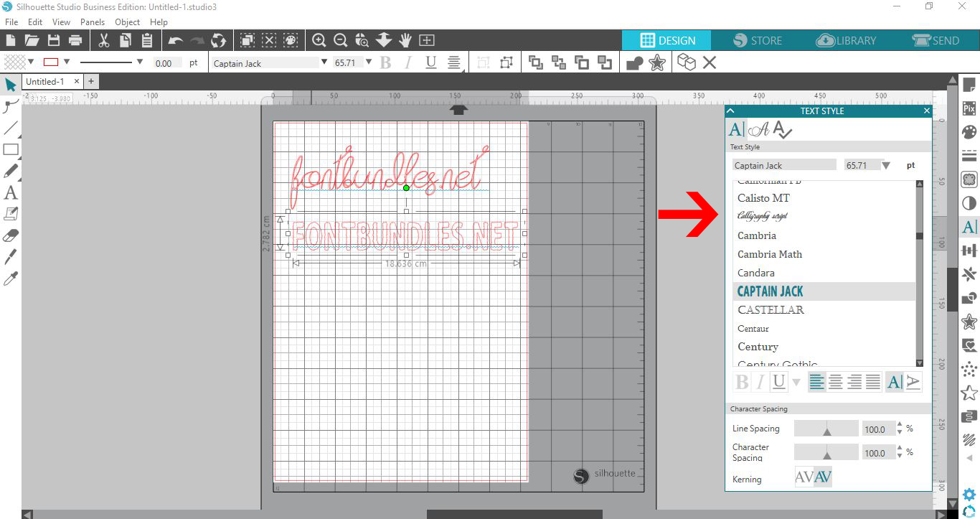Click the Copy icon
The height and width of the screenshot is (519, 980).
126,40
